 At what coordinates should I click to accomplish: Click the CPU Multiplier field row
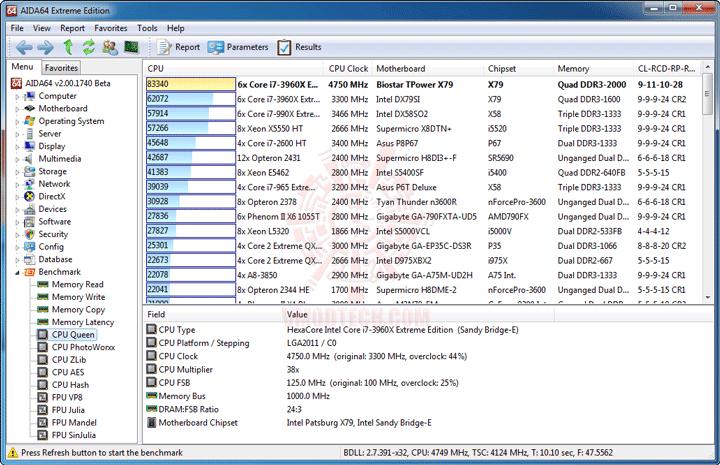[x=427, y=370]
